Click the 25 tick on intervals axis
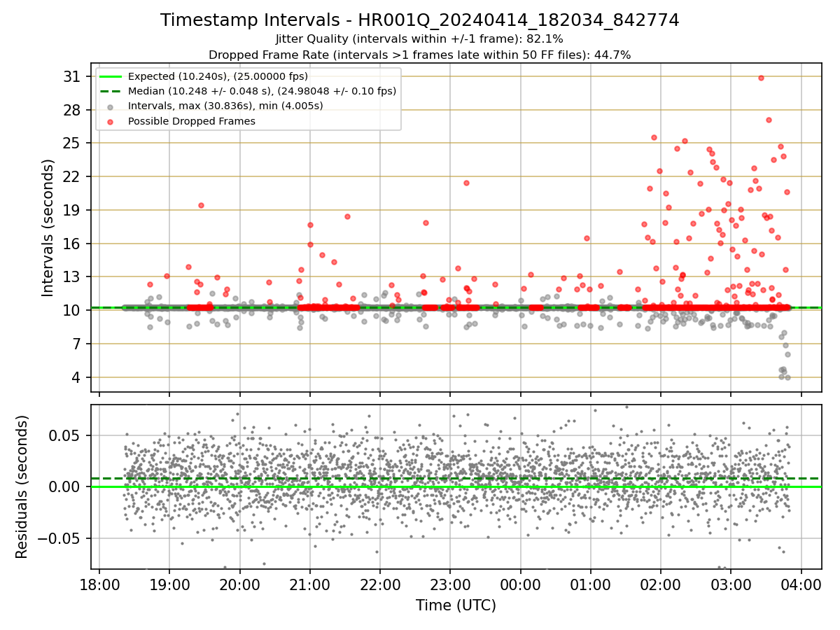 (x=73, y=143)
